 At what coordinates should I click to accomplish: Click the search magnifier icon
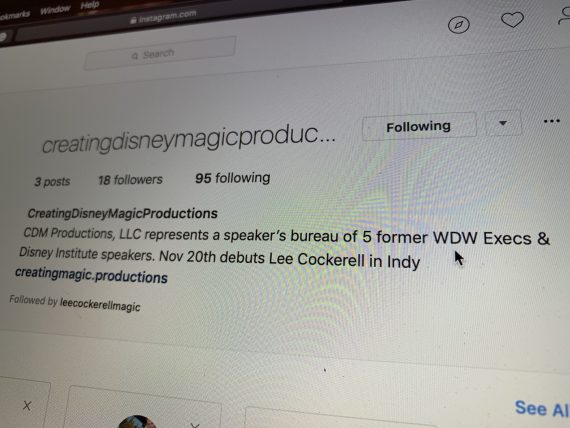pyautogui.click(x=135, y=56)
